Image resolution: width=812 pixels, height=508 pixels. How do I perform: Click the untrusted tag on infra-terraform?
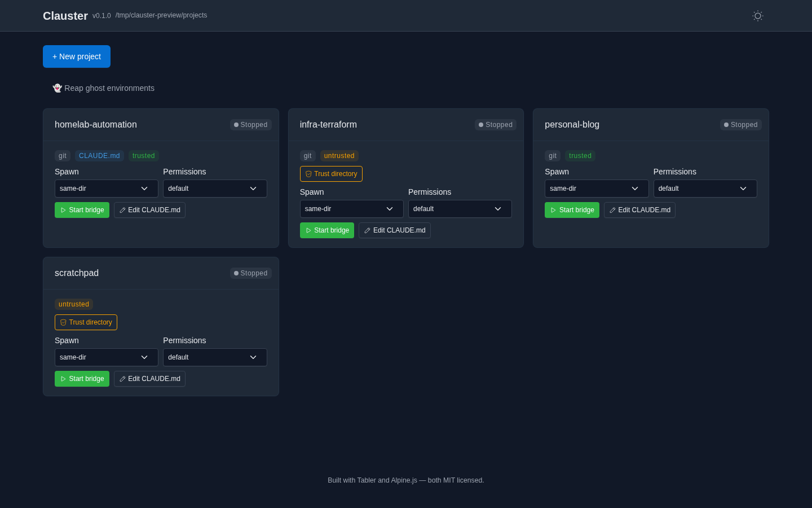[339, 156]
